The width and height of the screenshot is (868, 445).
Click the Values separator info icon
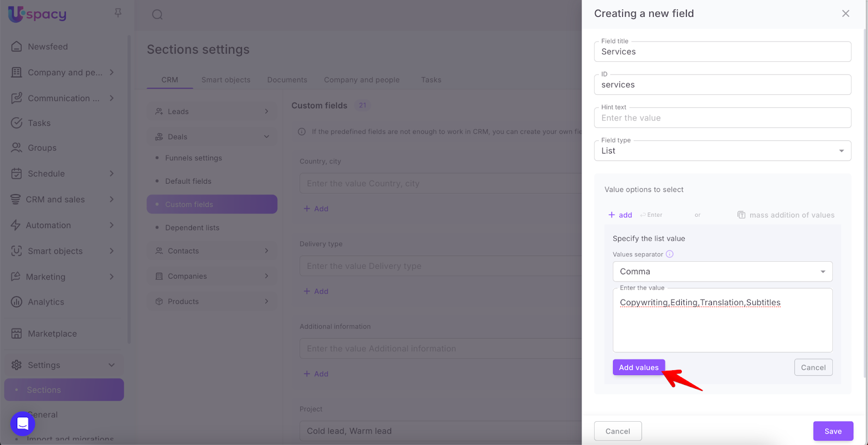point(669,254)
